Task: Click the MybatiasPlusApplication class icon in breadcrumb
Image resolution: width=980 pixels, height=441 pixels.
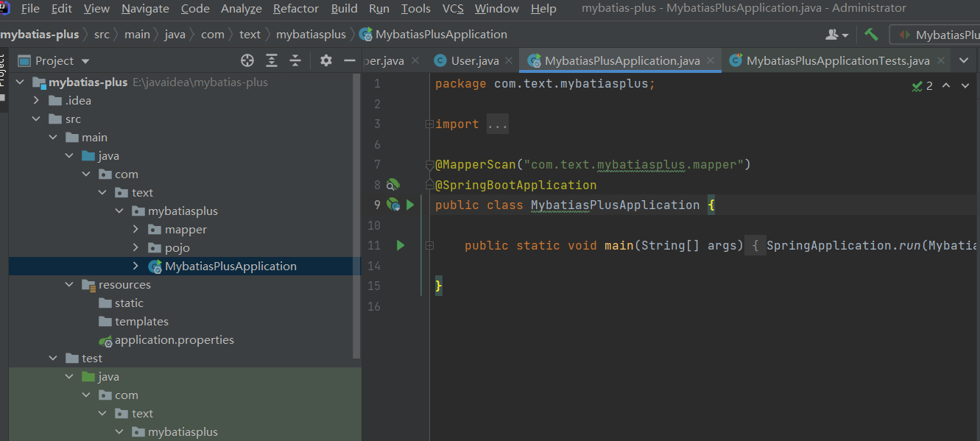Action: tap(366, 35)
